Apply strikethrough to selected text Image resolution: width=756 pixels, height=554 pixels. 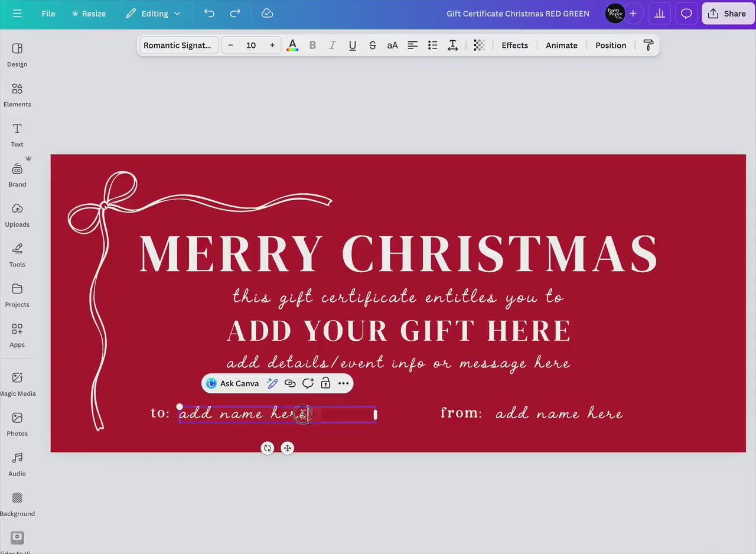pyautogui.click(x=373, y=45)
